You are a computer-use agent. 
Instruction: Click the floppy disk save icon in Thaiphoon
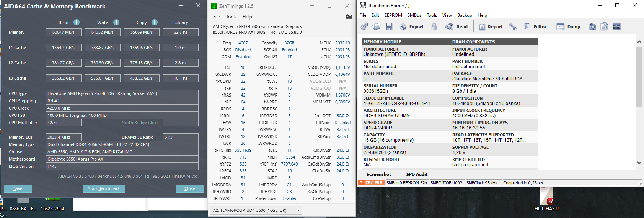pos(389,26)
